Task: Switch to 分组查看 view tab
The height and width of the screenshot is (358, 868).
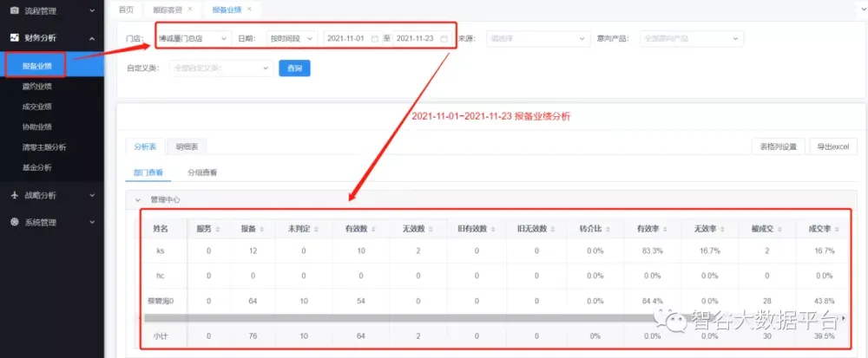Action: click(201, 172)
